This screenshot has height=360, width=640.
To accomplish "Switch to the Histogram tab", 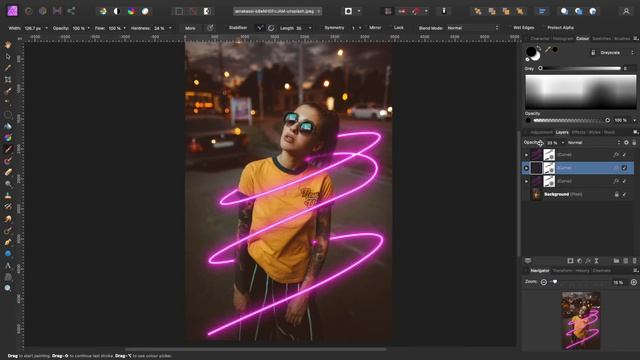I will tap(562, 38).
